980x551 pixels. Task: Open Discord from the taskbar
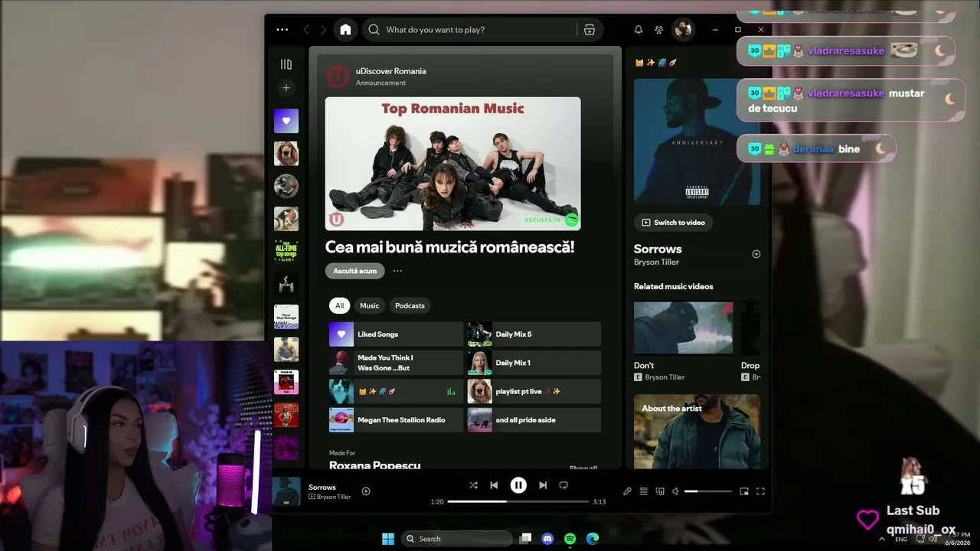point(547,539)
